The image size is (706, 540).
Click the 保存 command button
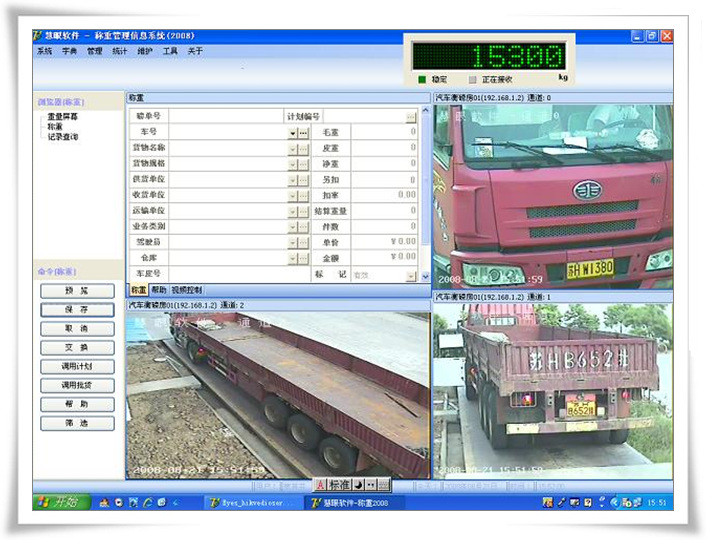coord(77,310)
